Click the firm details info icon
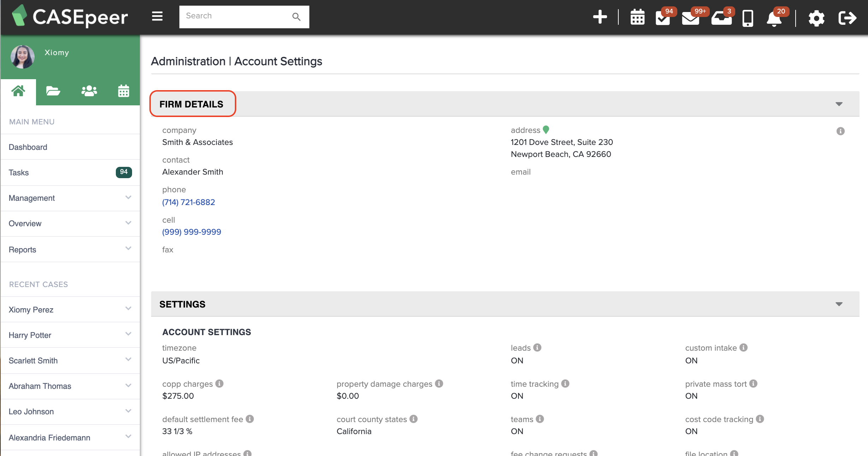This screenshot has height=456, width=868. tap(840, 131)
